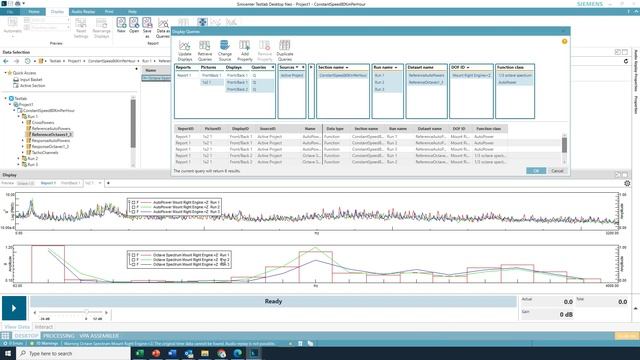Switch to the PROCESSING workflow tab
The height and width of the screenshot is (360, 640).
tap(58, 336)
